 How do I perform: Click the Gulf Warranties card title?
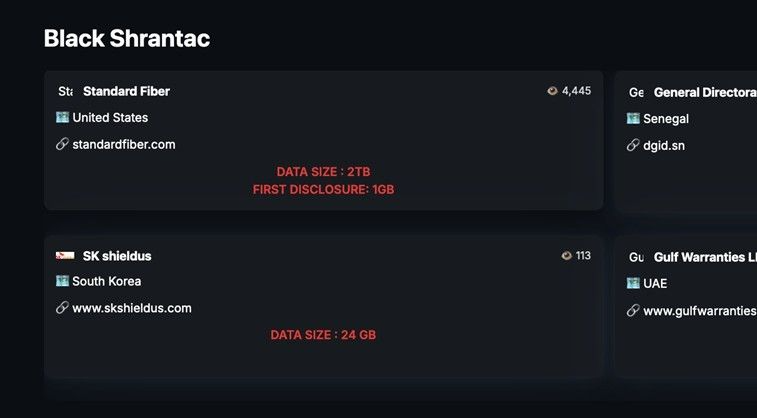[x=705, y=257]
